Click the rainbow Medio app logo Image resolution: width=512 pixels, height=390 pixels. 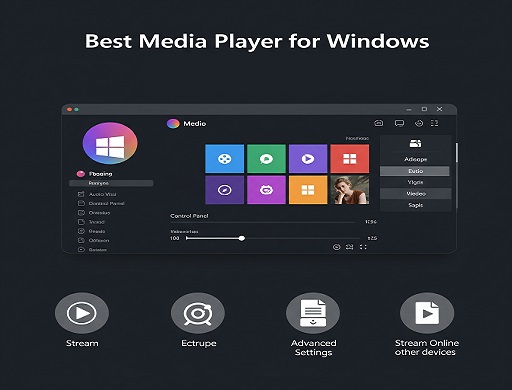[173, 124]
